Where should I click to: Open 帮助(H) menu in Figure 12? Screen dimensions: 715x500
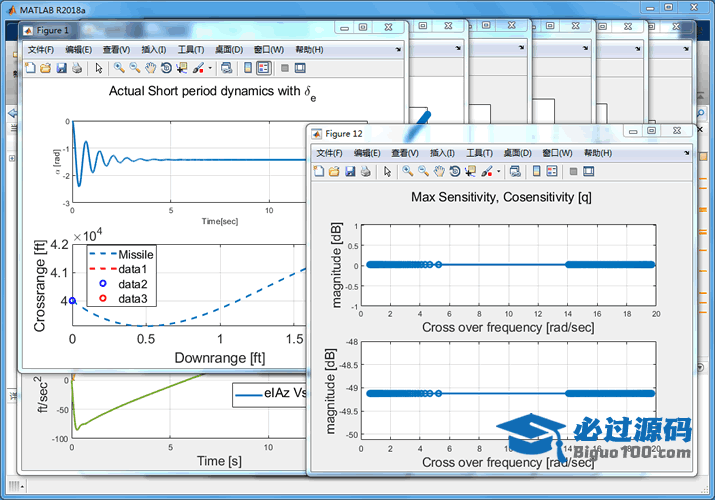[x=598, y=153]
